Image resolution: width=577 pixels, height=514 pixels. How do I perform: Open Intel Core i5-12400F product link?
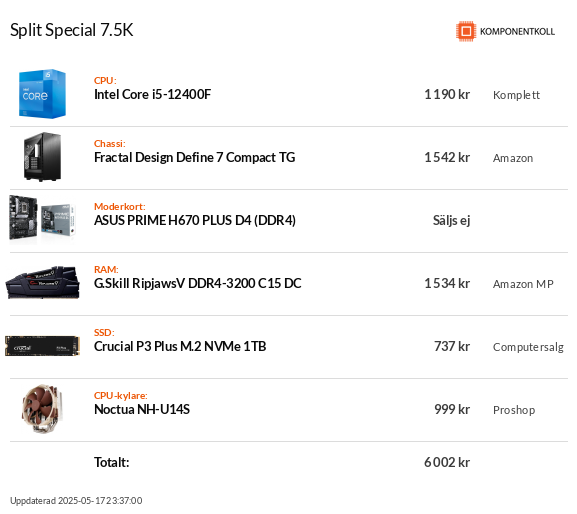pyautogui.click(x=152, y=95)
